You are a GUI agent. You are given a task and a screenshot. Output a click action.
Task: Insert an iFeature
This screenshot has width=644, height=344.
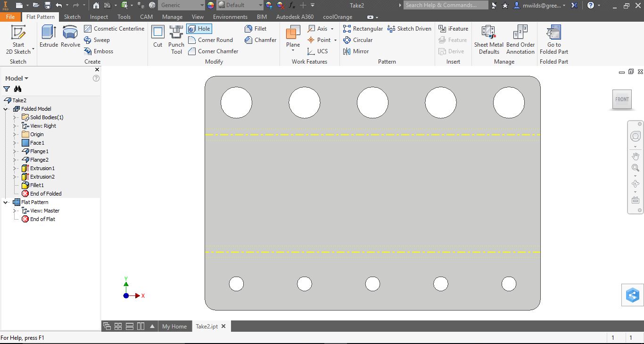(x=453, y=29)
